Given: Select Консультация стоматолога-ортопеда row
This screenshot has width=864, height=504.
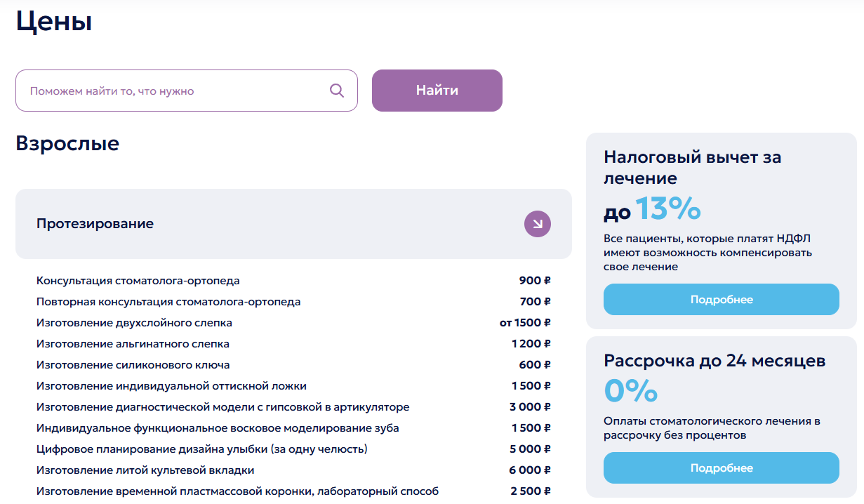Looking at the screenshot, I should point(138,281).
